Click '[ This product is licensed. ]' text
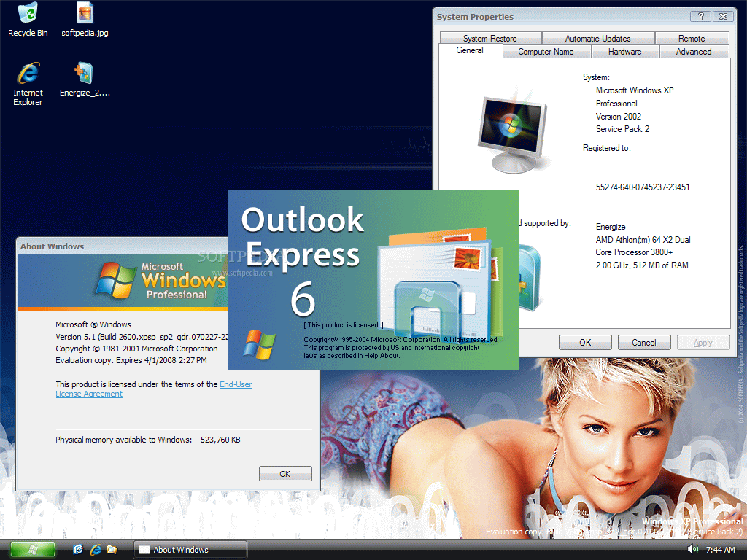Screen dimensions: 747x560 [343, 324]
